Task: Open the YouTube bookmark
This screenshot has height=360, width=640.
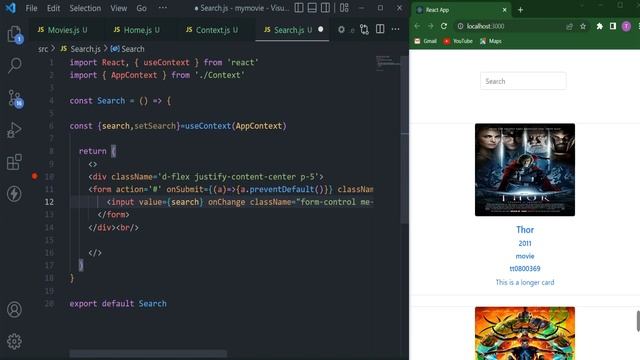Action: click(458, 41)
